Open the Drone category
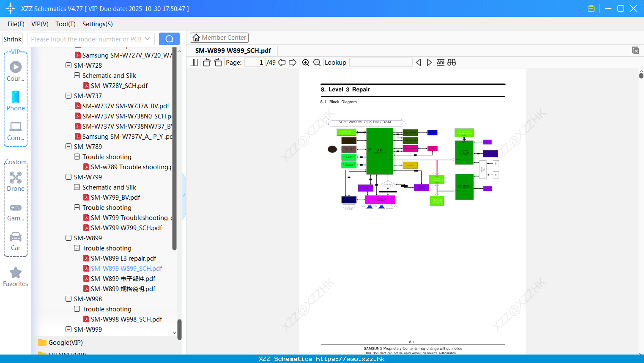The image size is (644, 363). point(16,181)
